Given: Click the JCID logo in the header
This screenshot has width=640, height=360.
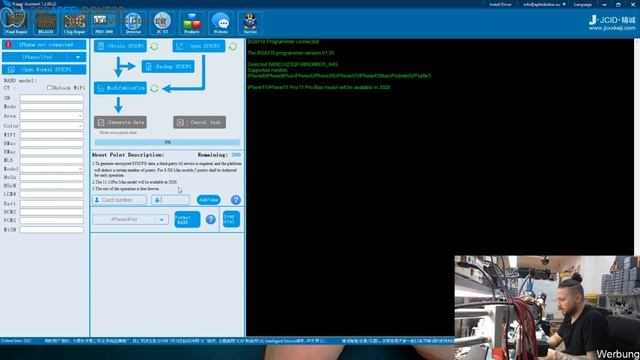Looking at the screenshot, I should click(612, 20).
